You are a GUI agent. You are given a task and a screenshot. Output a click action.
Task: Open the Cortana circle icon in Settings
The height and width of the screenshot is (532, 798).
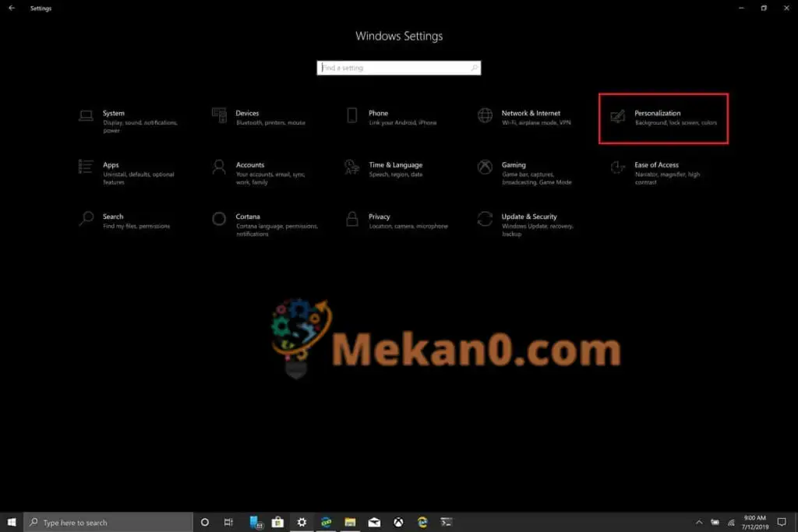pyautogui.click(x=219, y=219)
